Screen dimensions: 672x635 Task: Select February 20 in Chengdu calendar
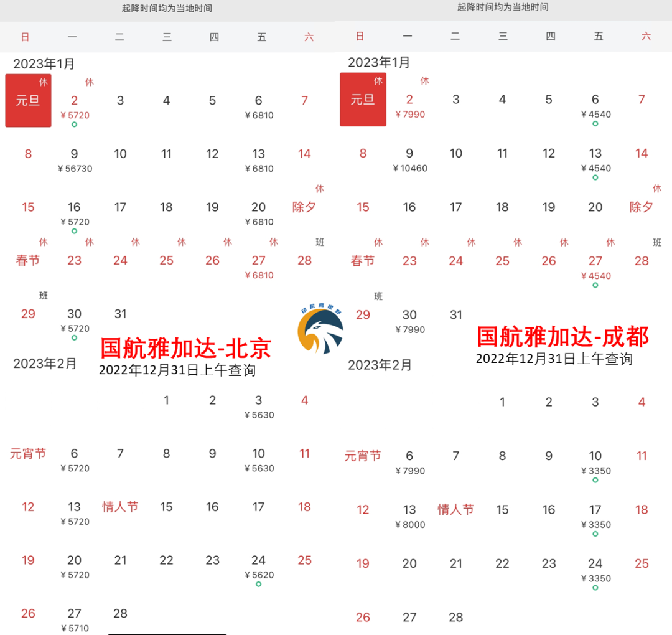tap(409, 563)
